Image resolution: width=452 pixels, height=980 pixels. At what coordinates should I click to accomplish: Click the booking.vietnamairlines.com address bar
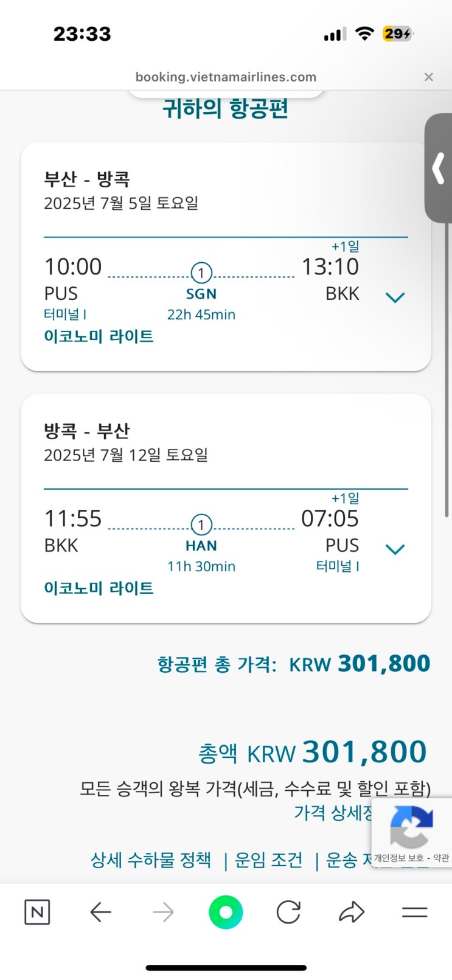pos(226,77)
